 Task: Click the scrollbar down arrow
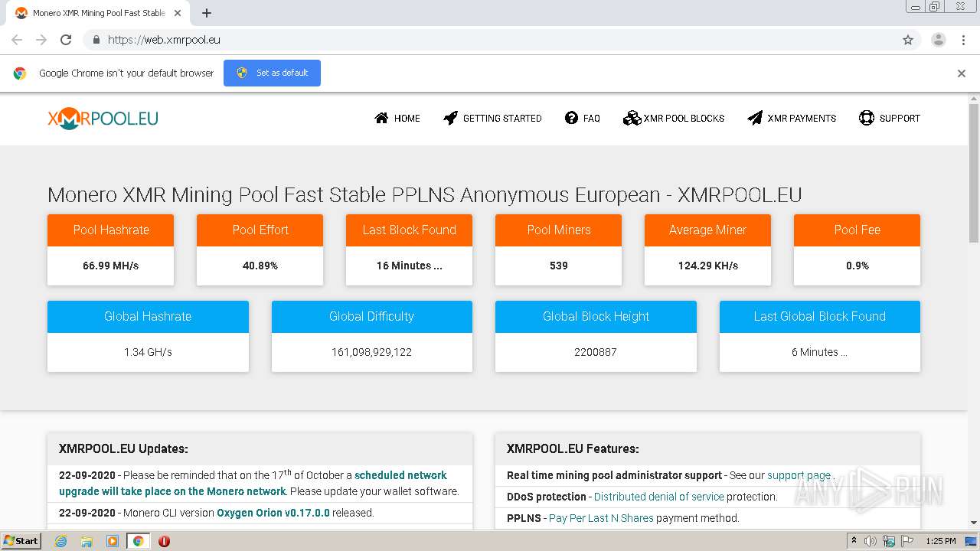point(973,523)
